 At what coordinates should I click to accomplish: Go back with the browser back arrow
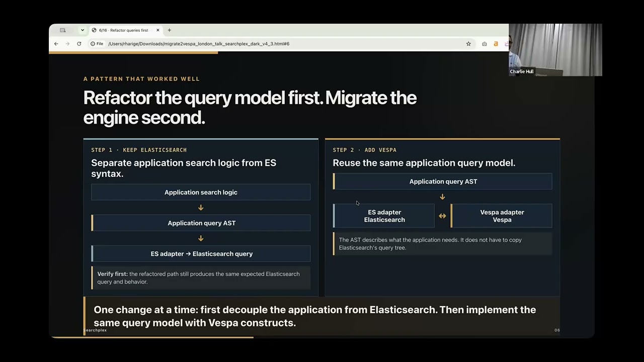coord(56,44)
